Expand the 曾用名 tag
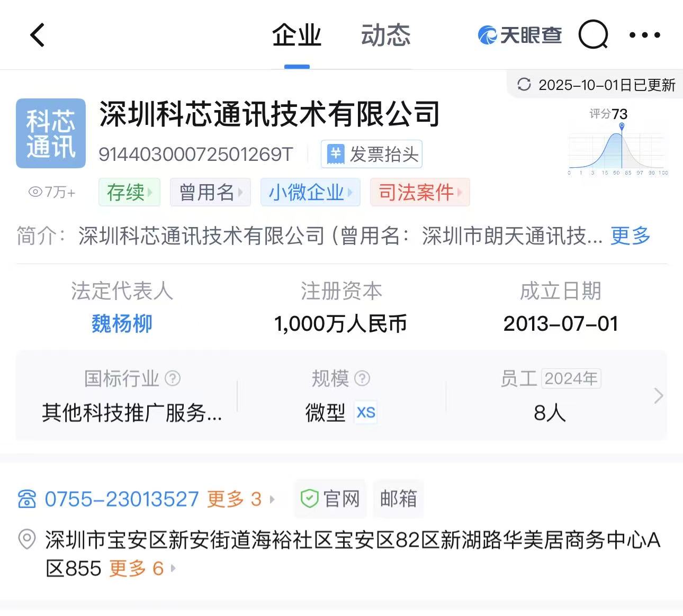683x616 pixels. point(210,192)
